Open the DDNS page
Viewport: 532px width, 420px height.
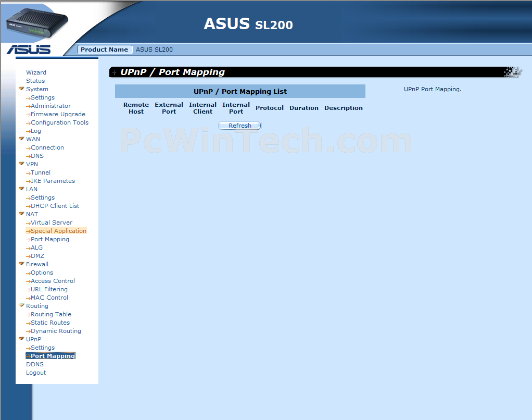click(x=35, y=364)
